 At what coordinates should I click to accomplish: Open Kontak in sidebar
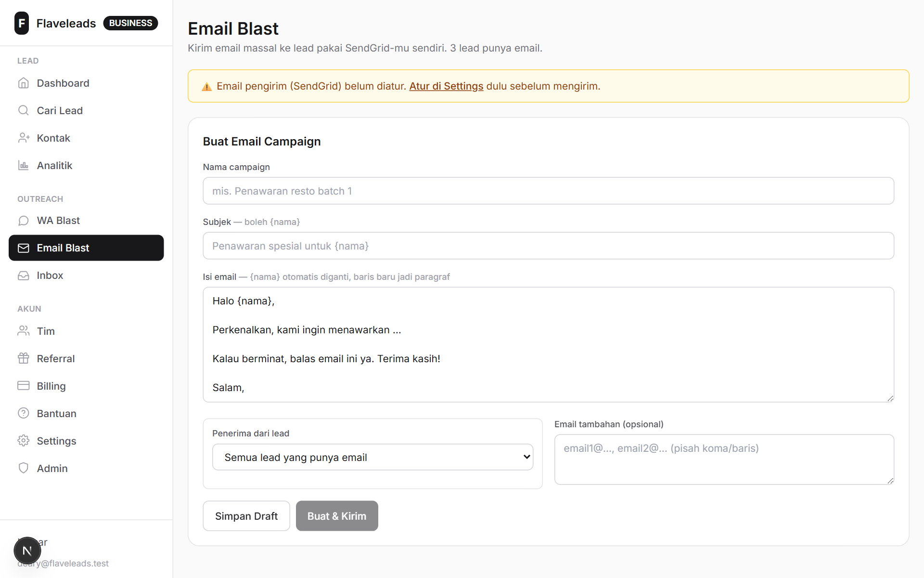pyautogui.click(x=86, y=138)
